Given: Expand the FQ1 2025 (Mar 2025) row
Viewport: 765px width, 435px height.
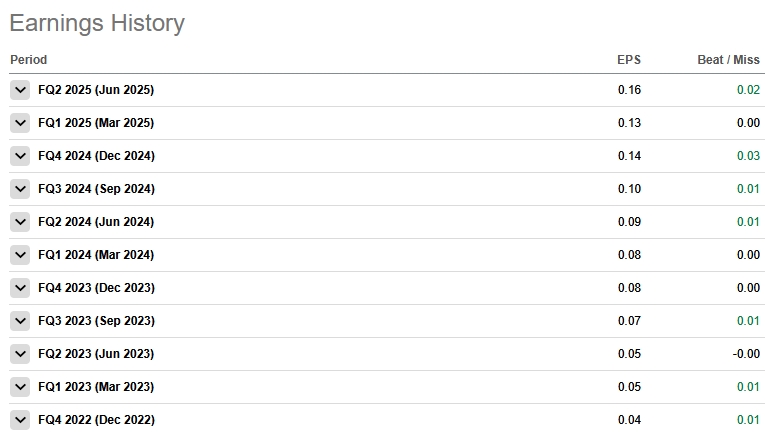Looking at the screenshot, I should pos(20,123).
